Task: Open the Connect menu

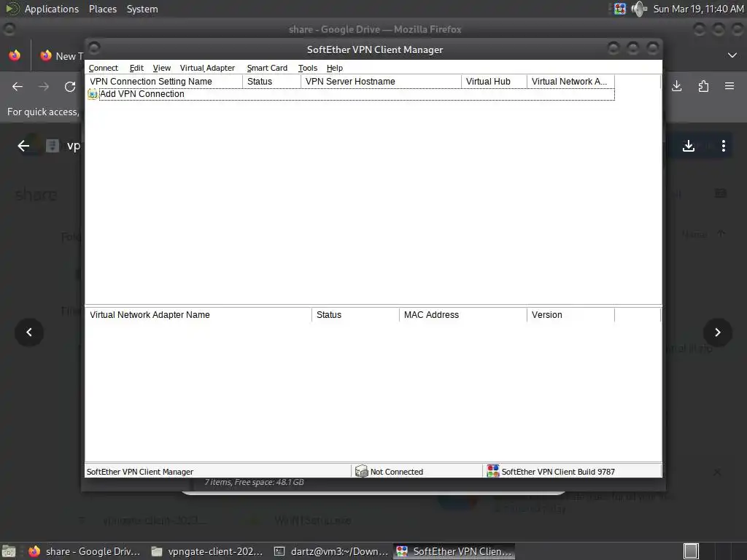Action: click(x=103, y=68)
